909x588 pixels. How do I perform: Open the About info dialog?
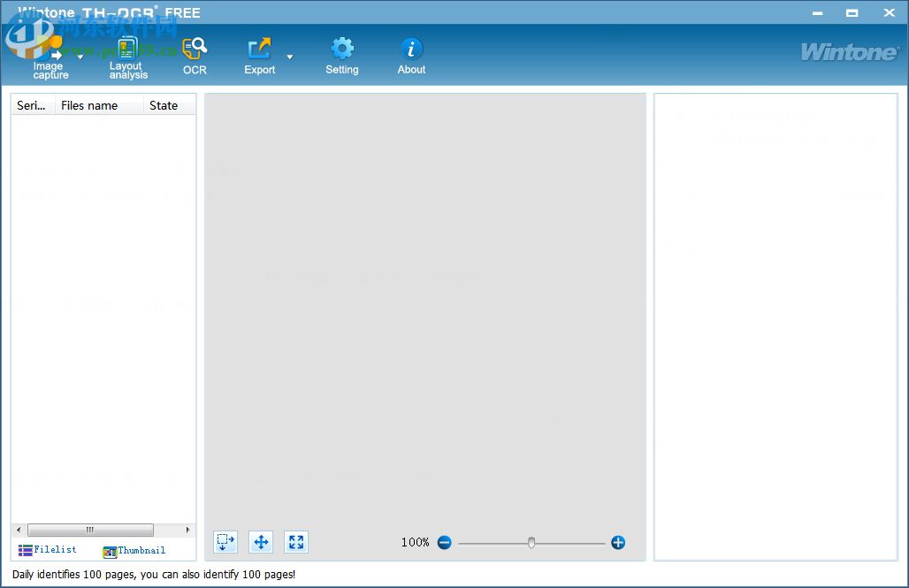(x=411, y=57)
